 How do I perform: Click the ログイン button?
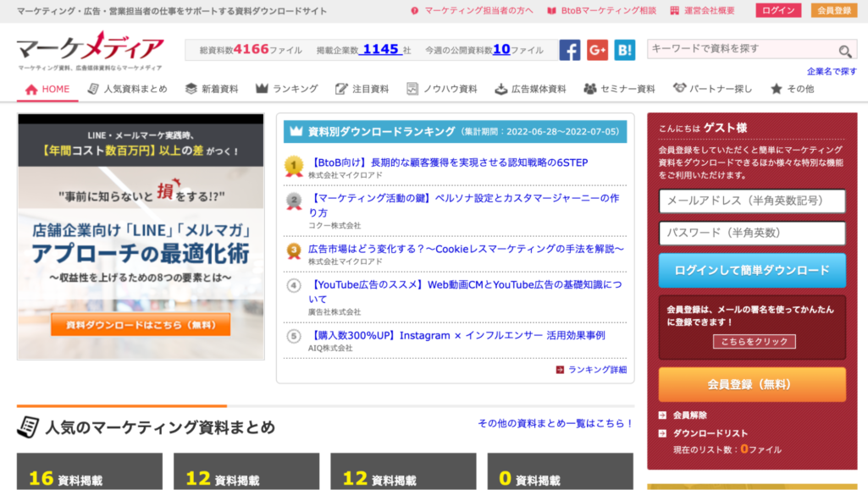coord(777,11)
